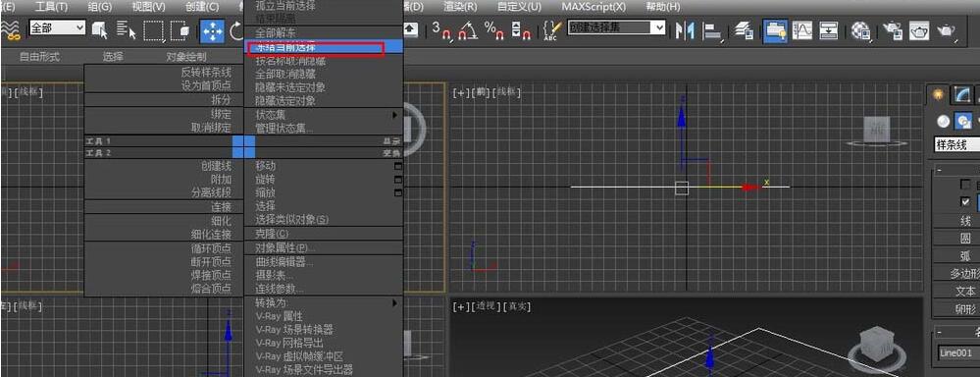Select Geometry category sphere icon
The width and height of the screenshot is (980, 377).
click(x=943, y=121)
